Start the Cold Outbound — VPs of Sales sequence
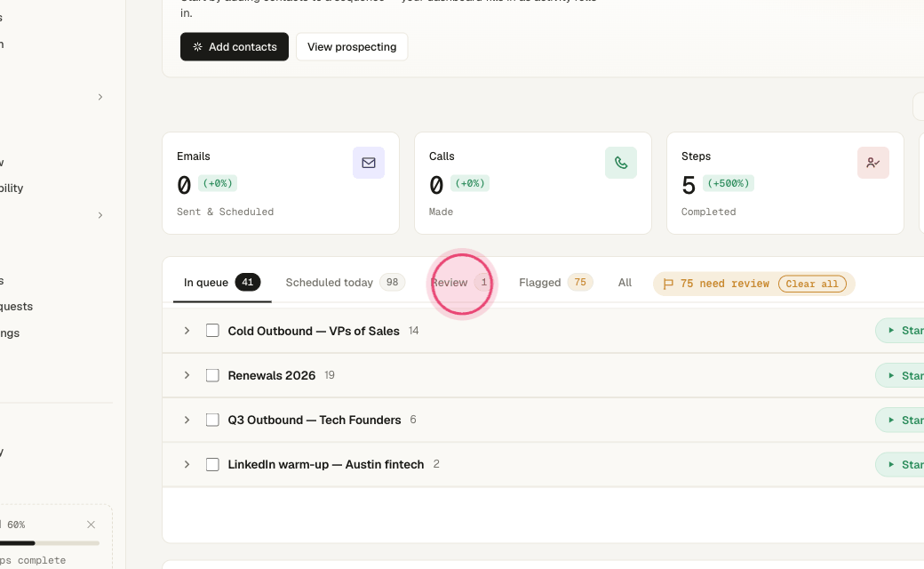 [900, 331]
